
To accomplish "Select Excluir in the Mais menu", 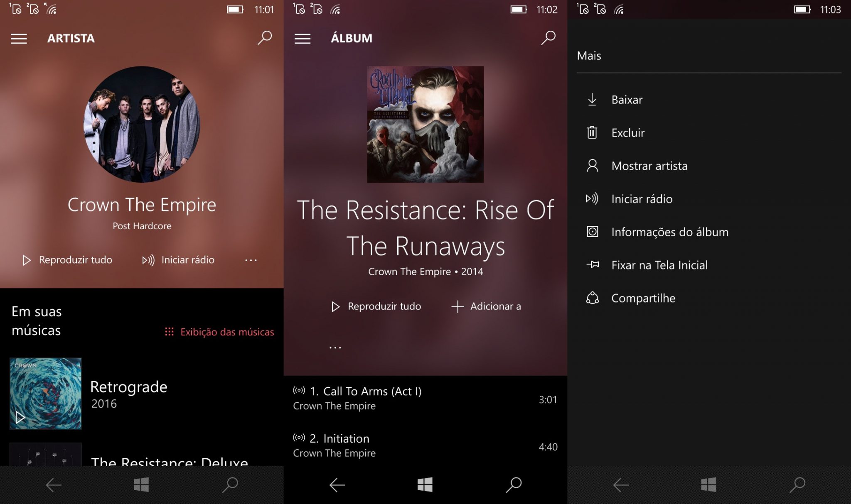I will (x=709, y=133).
